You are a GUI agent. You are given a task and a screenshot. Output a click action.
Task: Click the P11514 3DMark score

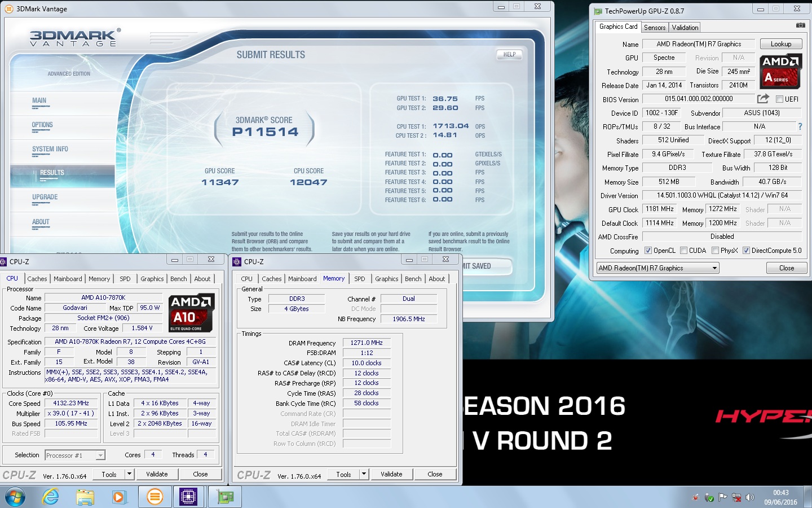pos(265,132)
